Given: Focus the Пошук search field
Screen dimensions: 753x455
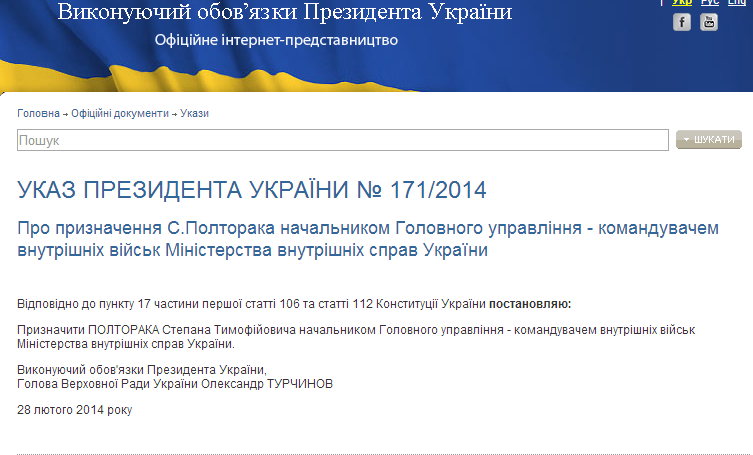Looking at the screenshot, I should click(x=343, y=140).
